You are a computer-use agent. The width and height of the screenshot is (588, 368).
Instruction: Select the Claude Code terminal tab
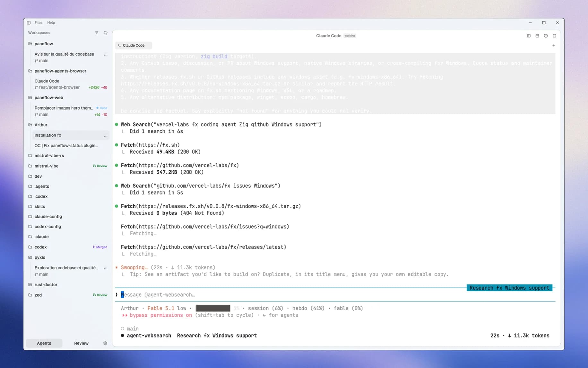pos(134,45)
